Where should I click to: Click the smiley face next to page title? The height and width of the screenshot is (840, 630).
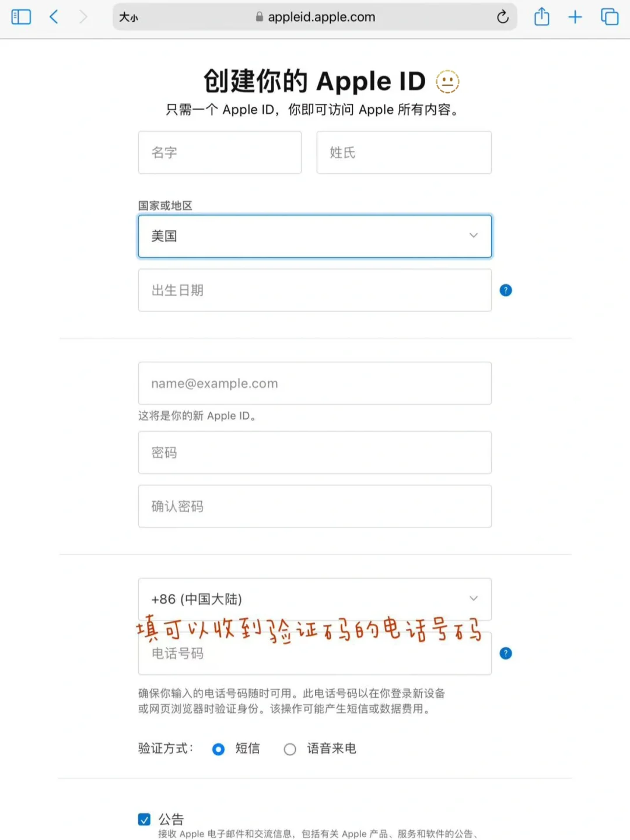[447, 82]
